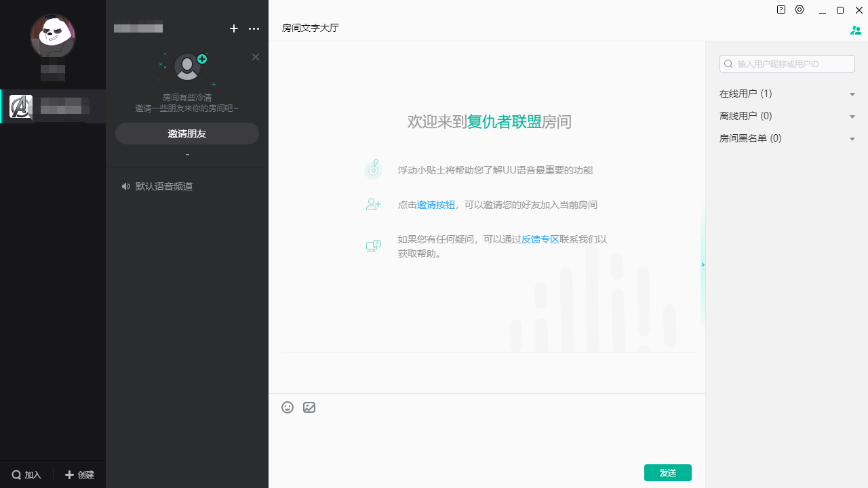Open the help question-mark icon
Screen dimensions: 868x488
coord(781,10)
